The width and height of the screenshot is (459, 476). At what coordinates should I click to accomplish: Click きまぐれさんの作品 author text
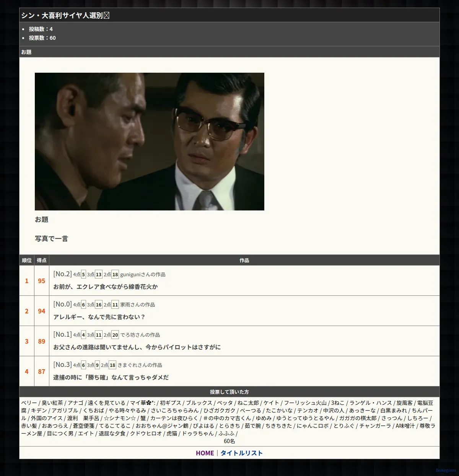140,365
